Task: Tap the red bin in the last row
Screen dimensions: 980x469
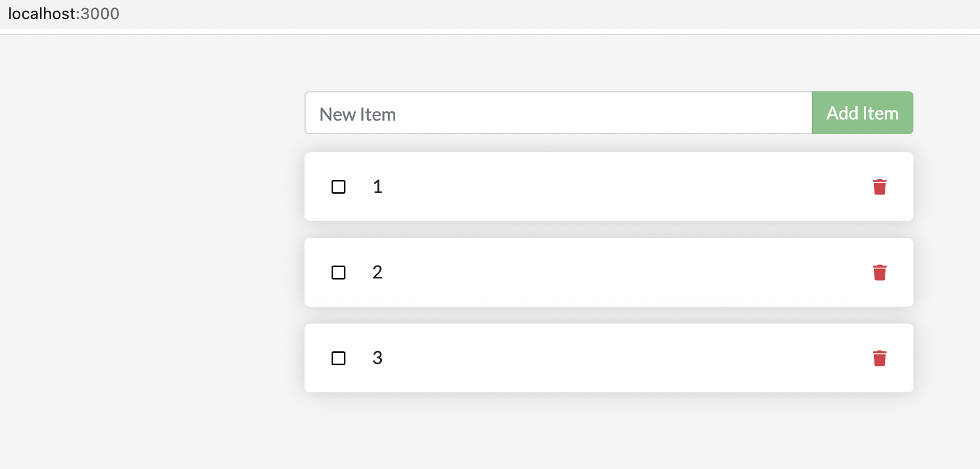Action: (x=879, y=358)
